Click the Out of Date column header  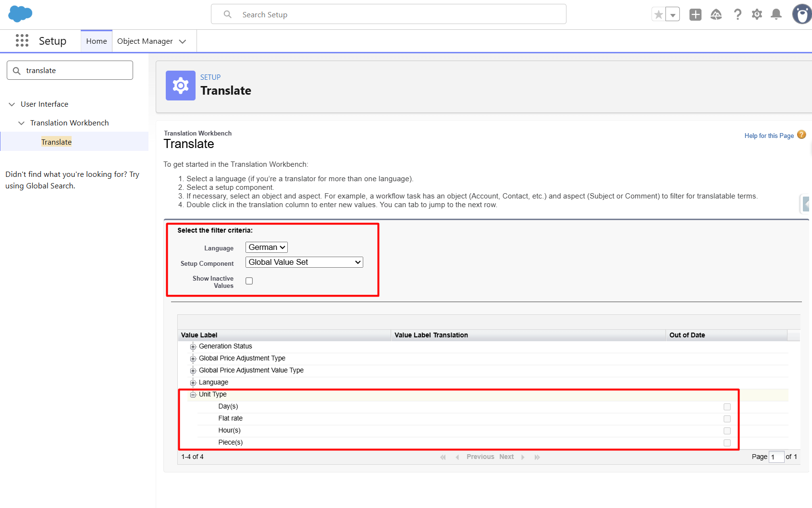pos(726,335)
